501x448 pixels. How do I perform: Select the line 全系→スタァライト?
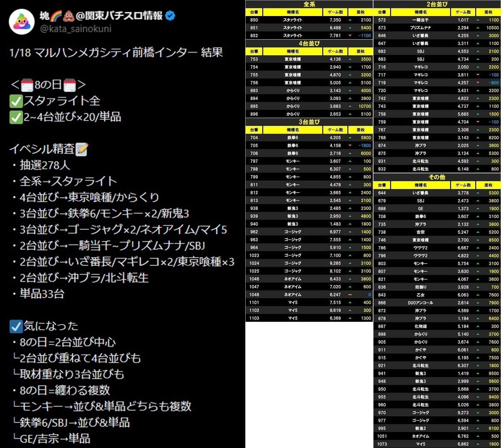[68, 181]
